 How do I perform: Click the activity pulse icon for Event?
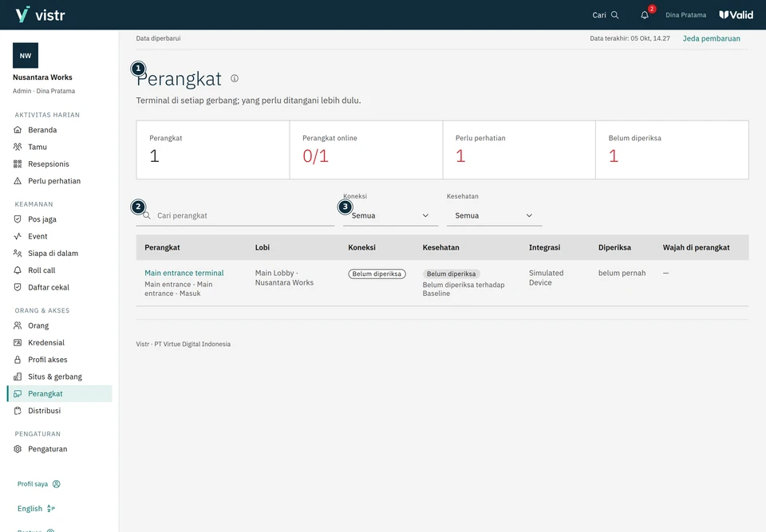click(x=18, y=236)
